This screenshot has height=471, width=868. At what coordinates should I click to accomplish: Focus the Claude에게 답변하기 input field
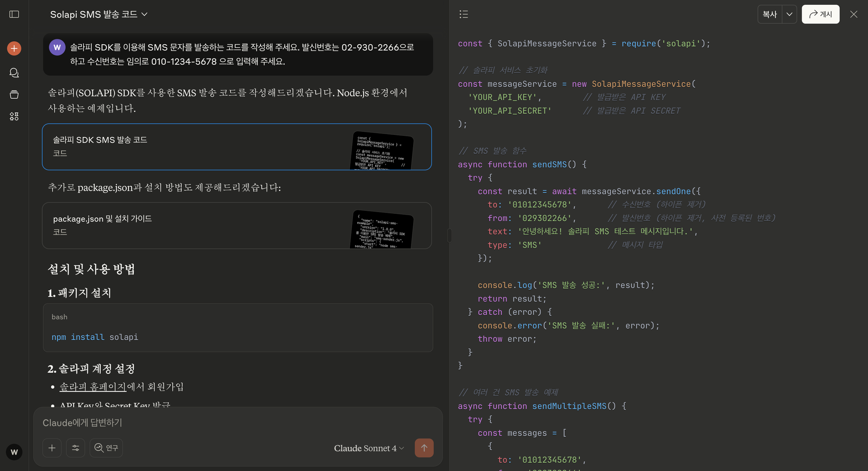tap(238, 422)
